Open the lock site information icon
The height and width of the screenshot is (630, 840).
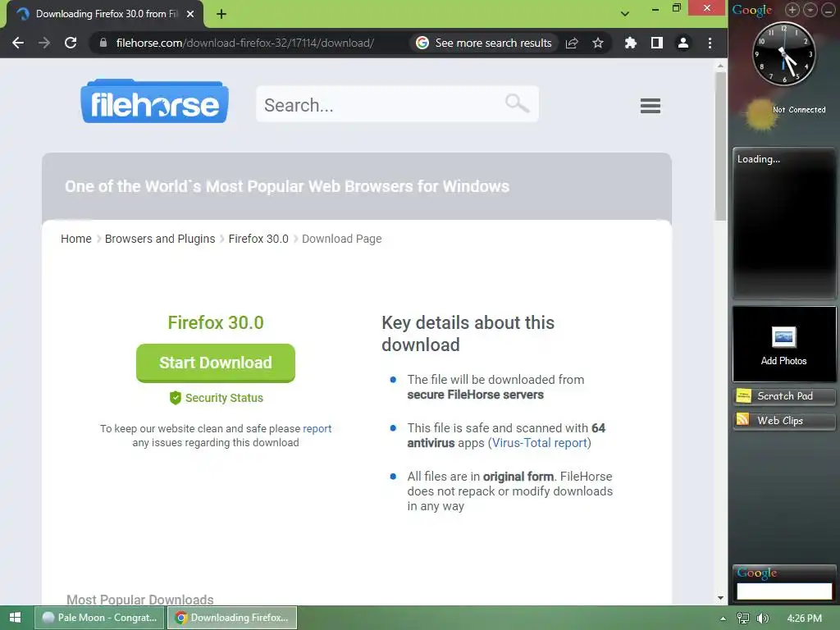(103, 43)
